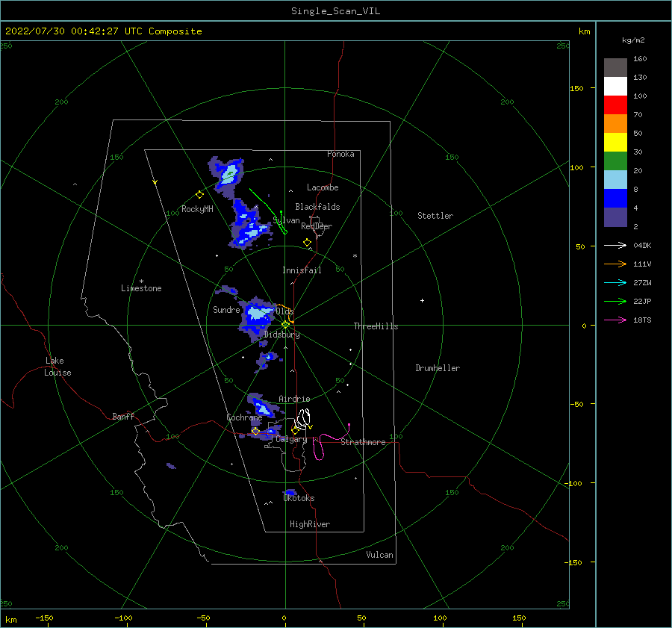
Task: Click the magenta 18TS track arrow in legend
Action: (x=615, y=320)
